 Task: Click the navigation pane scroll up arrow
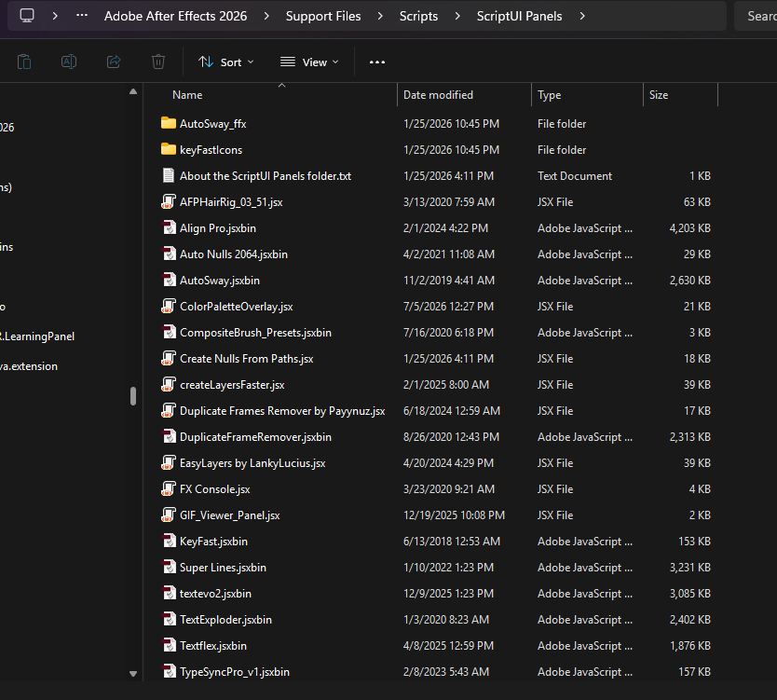click(133, 91)
